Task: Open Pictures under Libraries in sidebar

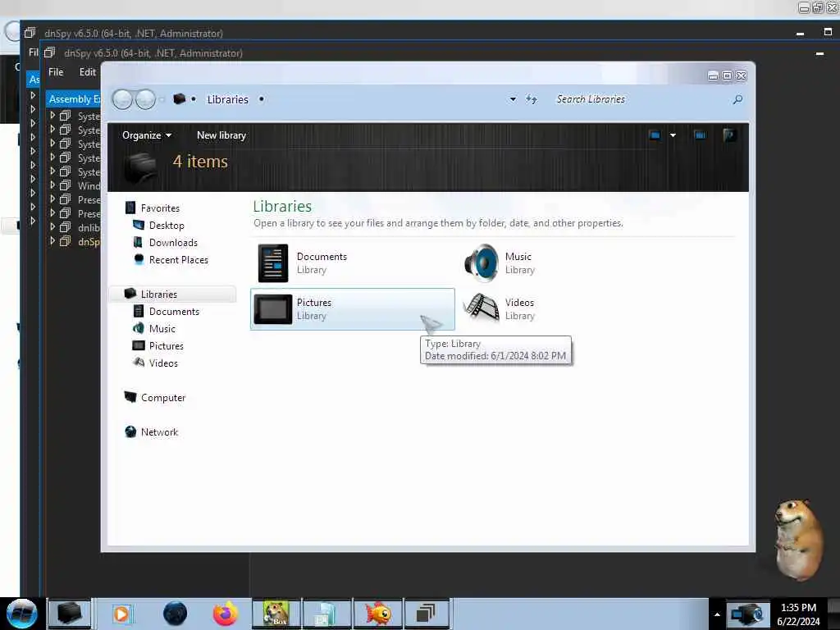Action: point(166,345)
